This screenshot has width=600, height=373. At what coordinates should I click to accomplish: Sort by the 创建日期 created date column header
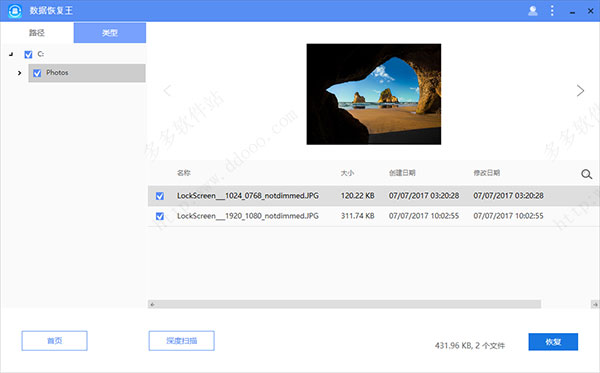402,173
